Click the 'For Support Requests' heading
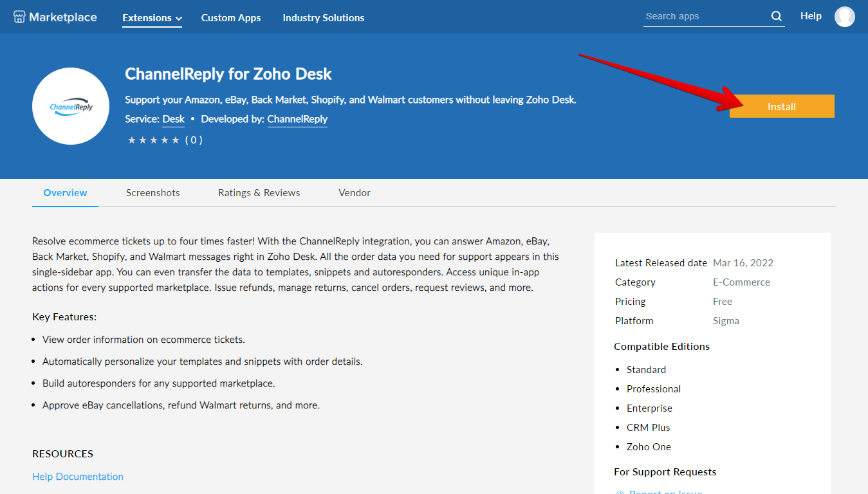Viewport: 868px width, 494px height. 665,472
